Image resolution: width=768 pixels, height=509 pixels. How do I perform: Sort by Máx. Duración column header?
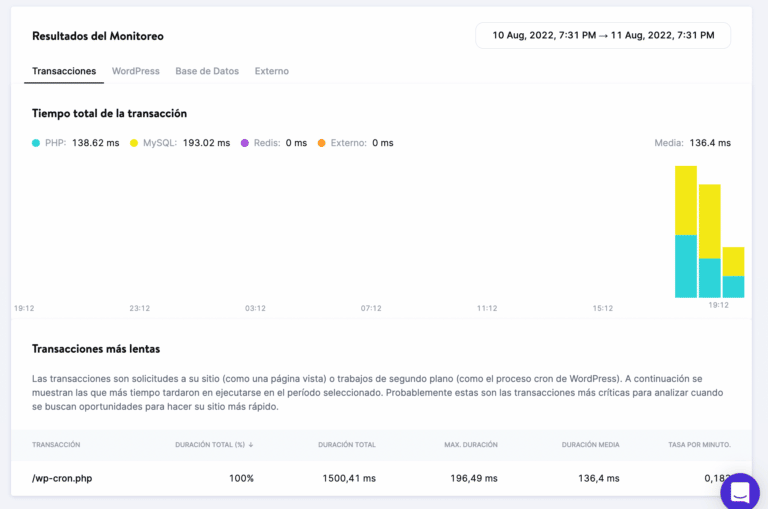click(470, 444)
